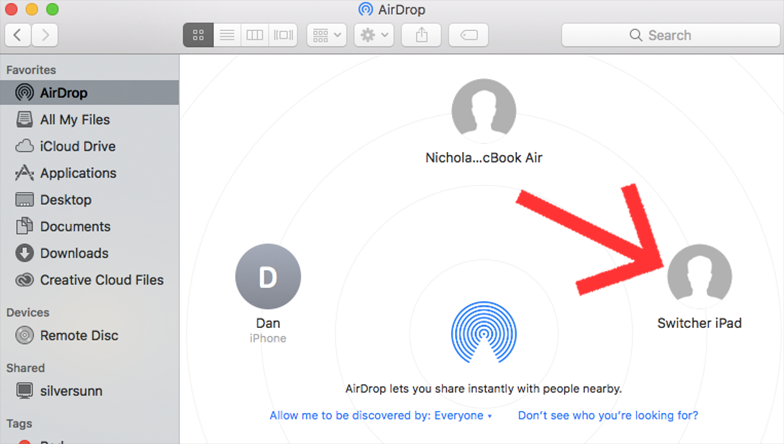Open iCloud Drive in sidebar

(77, 146)
